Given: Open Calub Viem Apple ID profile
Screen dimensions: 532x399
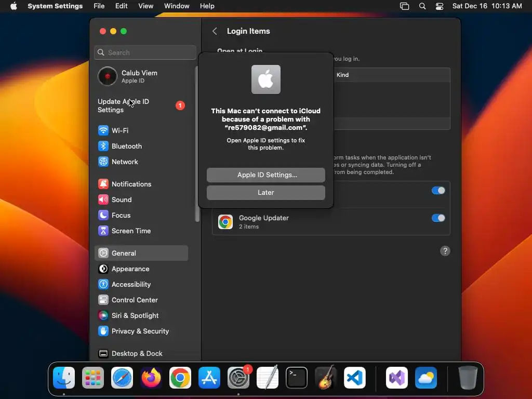Looking at the screenshot, I should [141, 76].
